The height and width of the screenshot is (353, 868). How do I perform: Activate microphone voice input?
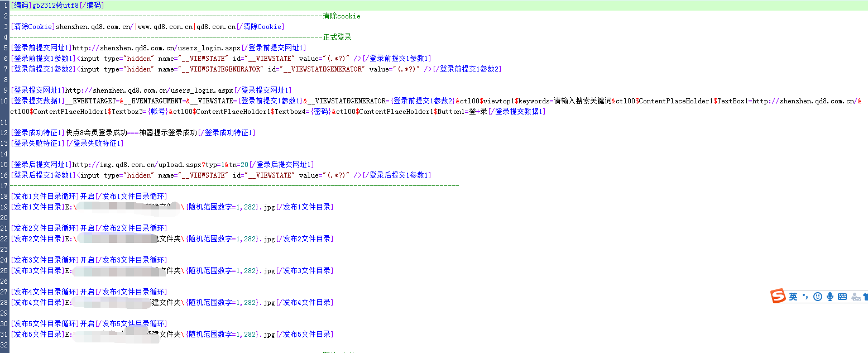click(830, 297)
